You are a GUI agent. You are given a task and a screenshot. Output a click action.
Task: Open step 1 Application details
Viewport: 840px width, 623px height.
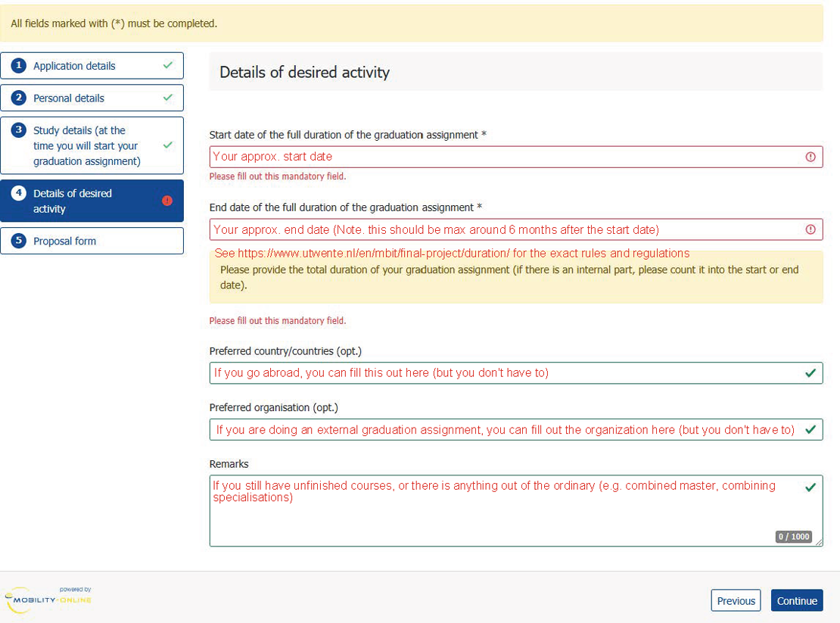point(92,66)
